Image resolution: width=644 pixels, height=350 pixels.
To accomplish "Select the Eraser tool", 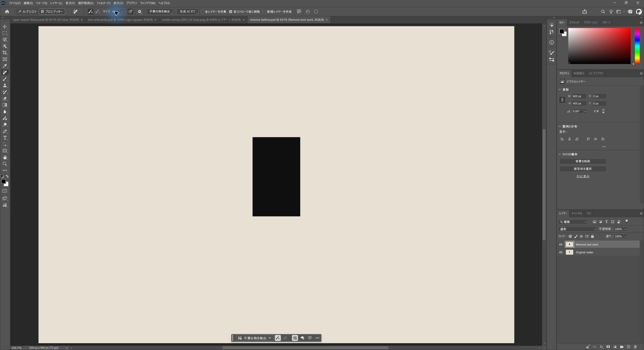I will (x=5, y=99).
